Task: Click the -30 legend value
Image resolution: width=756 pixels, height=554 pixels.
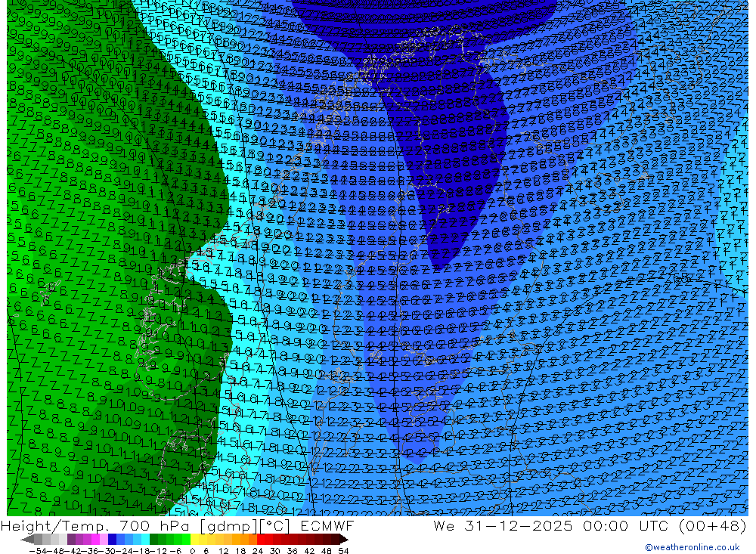Action: pyautogui.click(x=107, y=551)
